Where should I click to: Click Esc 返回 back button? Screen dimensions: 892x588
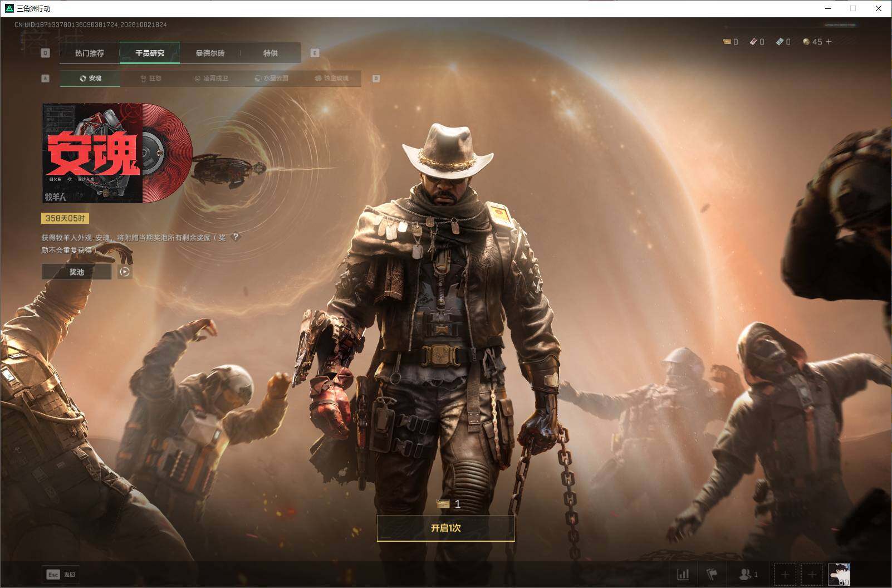(61, 574)
